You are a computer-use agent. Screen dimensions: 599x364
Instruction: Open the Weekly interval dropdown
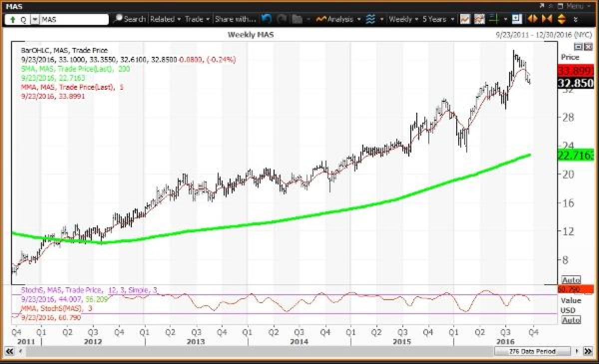tap(403, 19)
